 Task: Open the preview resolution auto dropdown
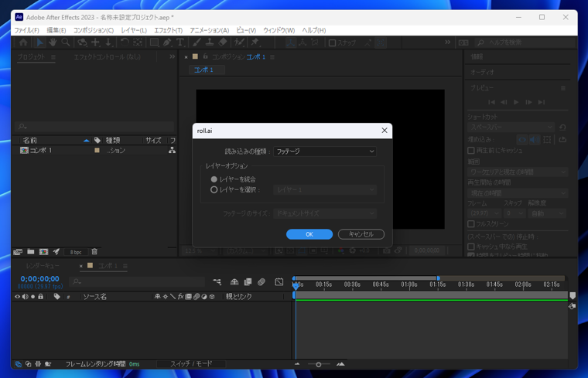pyautogui.click(x=546, y=213)
